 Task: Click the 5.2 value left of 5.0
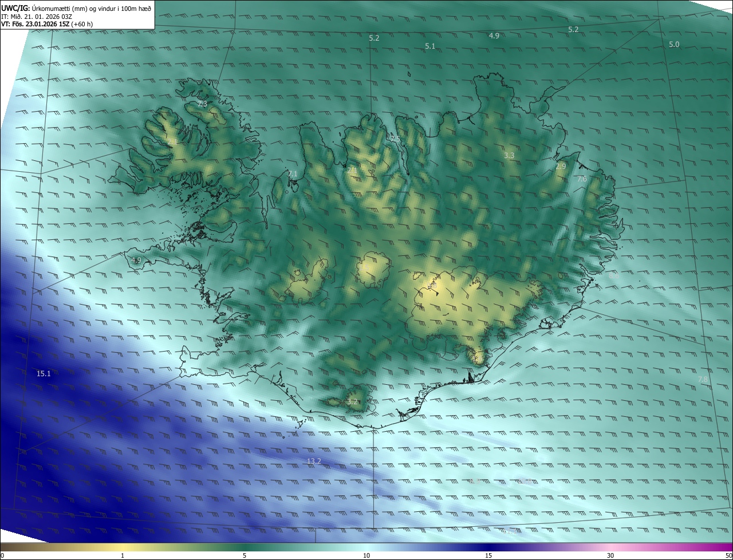[573, 29]
